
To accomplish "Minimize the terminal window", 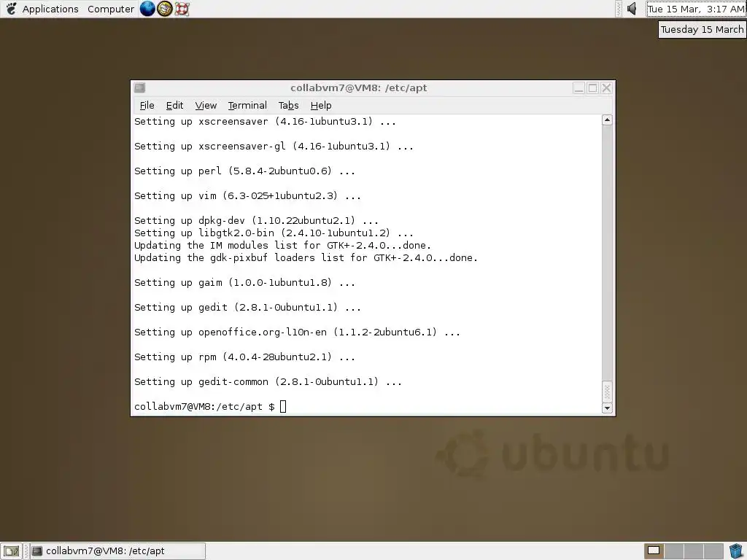I will (x=578, y=88).
